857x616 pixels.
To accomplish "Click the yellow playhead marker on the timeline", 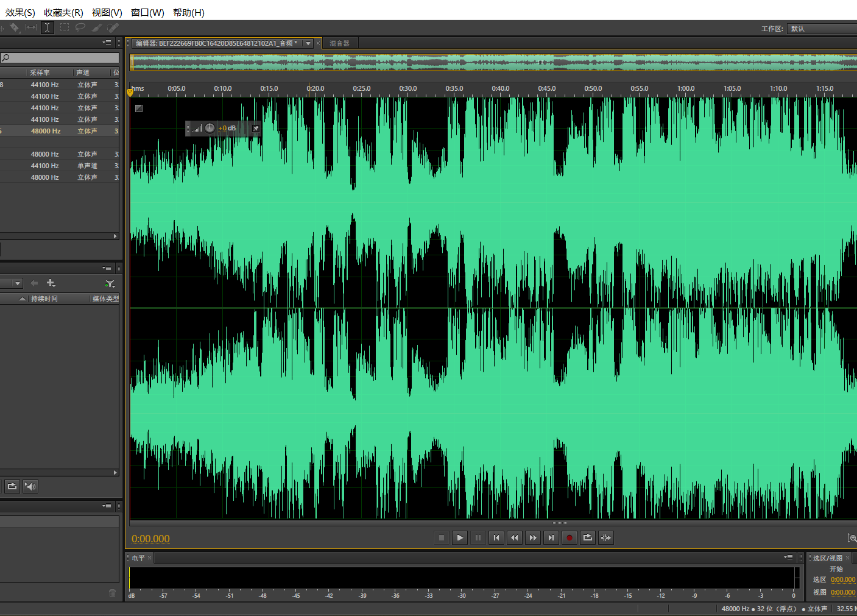I will [x=130, y=92].
